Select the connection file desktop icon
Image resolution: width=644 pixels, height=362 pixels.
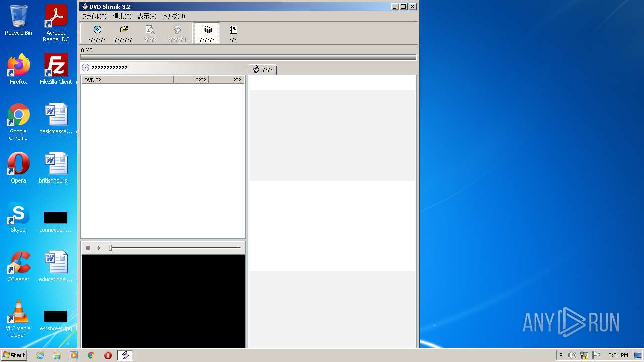pyautogui.click(x=56, y=222)
